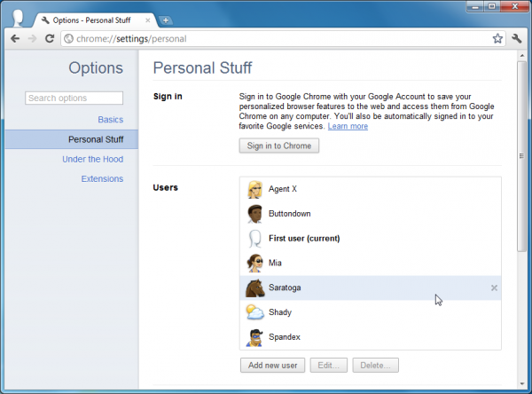This screenshot has width=532, height=394.
Task: Select the Saratoga horse avatar
Action: click(254, 288)
